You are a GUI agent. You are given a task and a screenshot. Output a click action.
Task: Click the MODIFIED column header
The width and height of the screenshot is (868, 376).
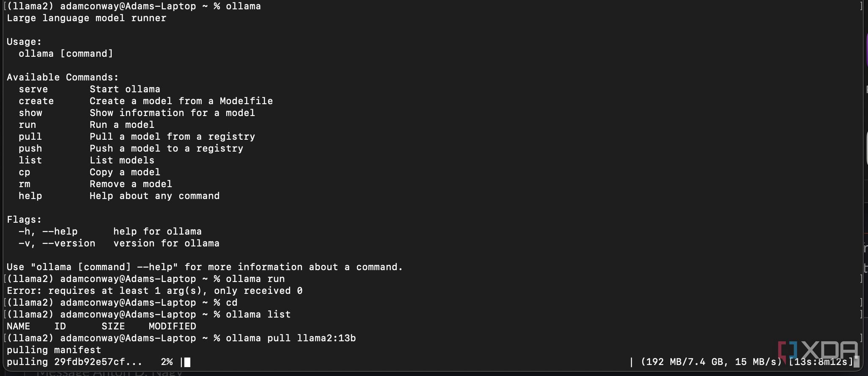172,326
